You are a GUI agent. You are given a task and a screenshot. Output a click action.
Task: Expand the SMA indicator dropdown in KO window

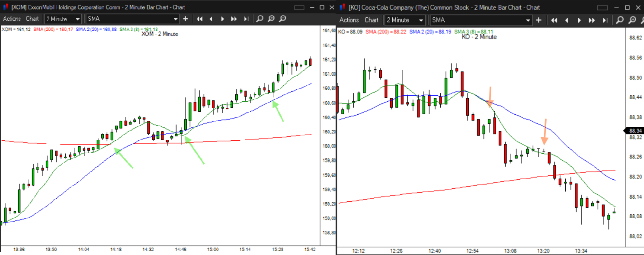(x=481, y=20)
